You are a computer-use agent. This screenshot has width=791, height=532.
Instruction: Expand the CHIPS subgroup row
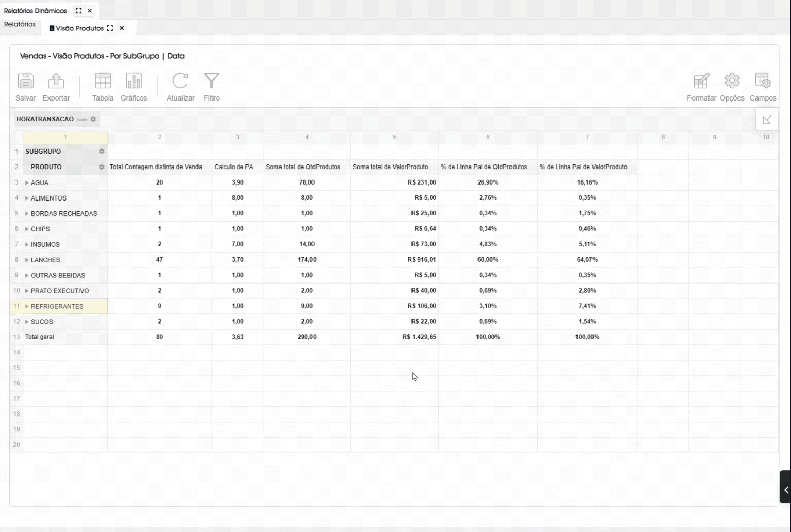click(x=27, y=229)
